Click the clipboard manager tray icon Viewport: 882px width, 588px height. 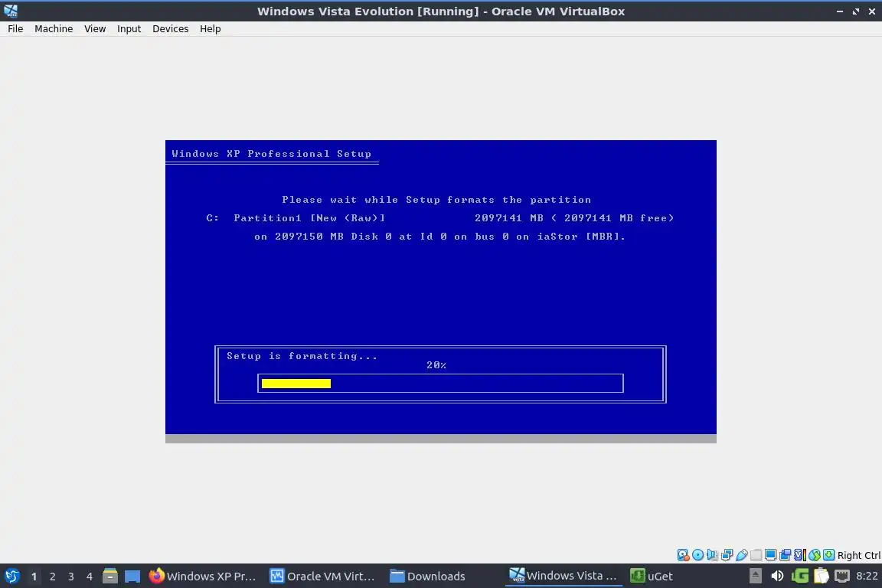(x=822, y=577)
